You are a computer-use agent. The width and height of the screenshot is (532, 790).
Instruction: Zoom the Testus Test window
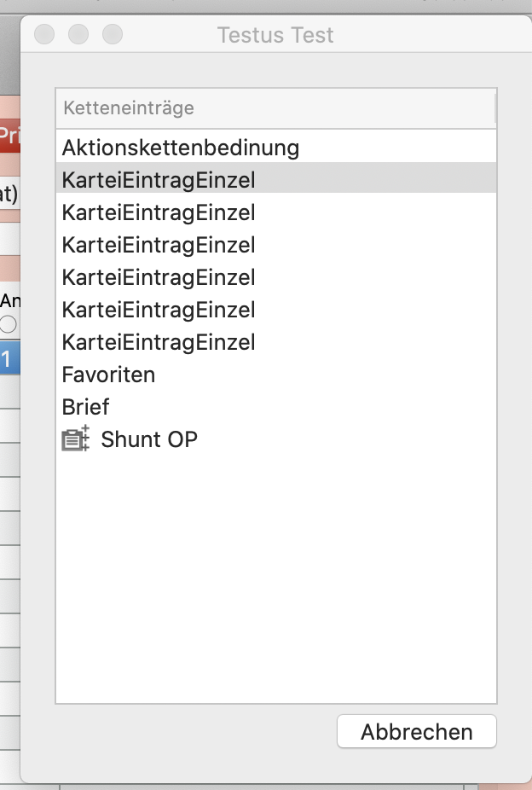tap(113, 34)
